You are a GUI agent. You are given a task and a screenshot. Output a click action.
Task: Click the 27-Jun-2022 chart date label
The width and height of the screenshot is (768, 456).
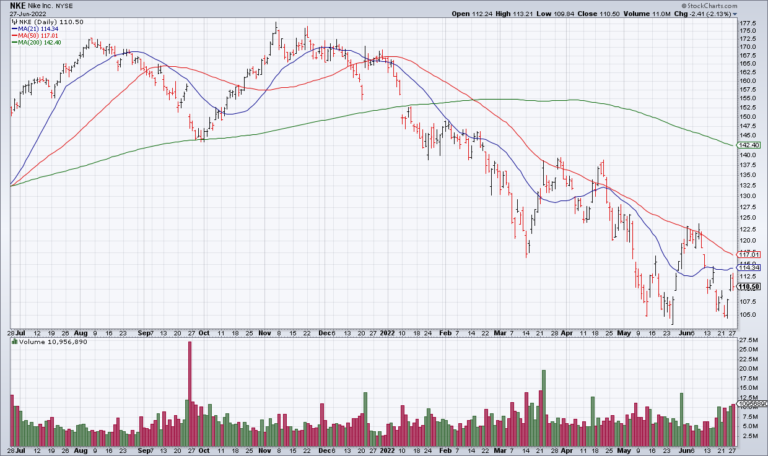[30, 14]
